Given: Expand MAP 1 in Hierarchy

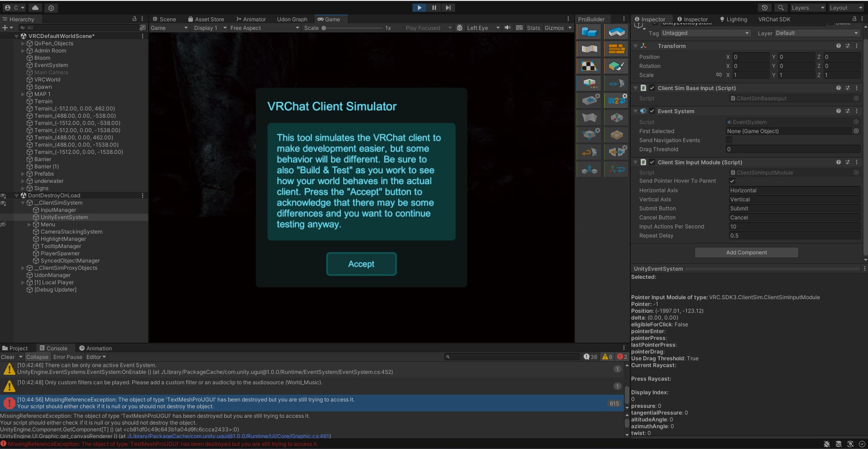Looking at the screenshot, I should pyautogui.click(x=23, y=94).
